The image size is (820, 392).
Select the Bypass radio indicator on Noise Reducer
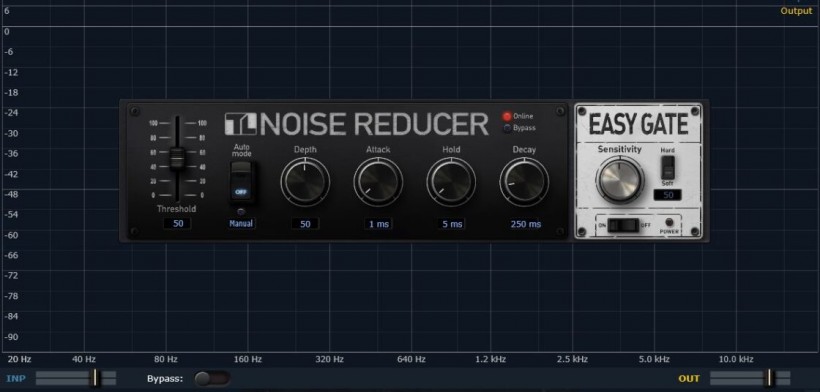click(x=506, y=128)
